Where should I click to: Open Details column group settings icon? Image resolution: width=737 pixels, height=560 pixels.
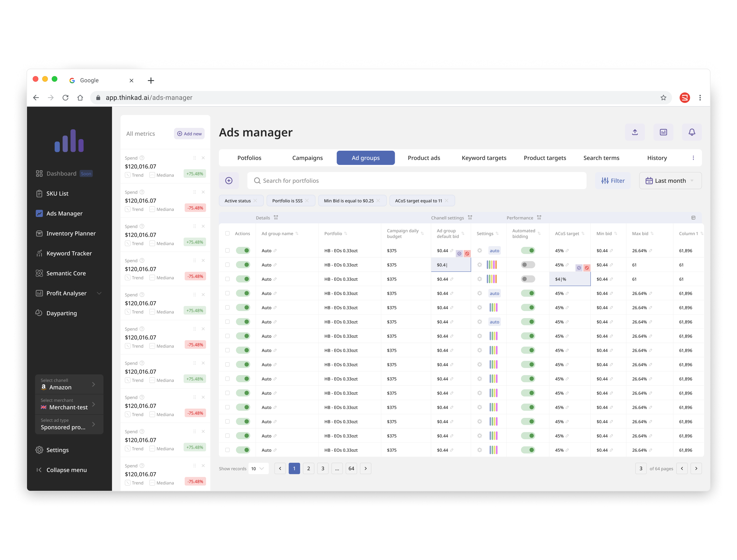pos(276,218)
